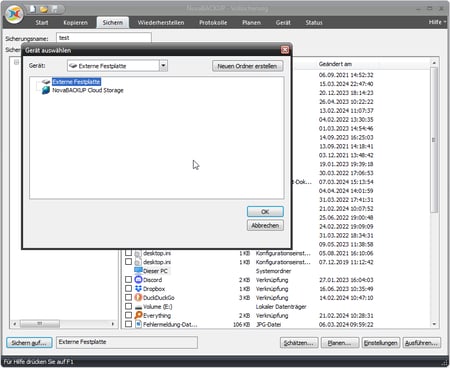Click the Lokaler Datenträger type cell
This screenshot has height=368, width=450.
pyautogui.click(x=281, y=307)
